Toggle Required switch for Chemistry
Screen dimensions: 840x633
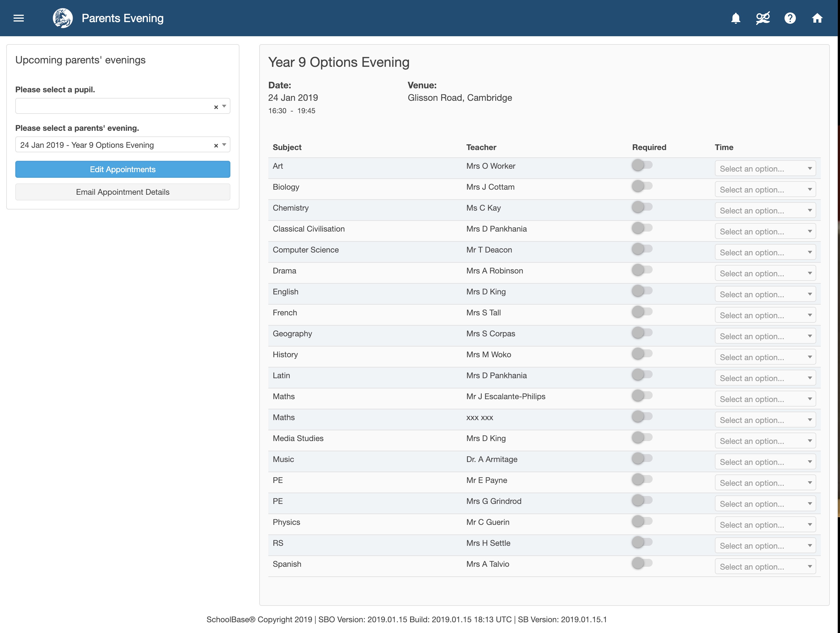pos(642,207)
